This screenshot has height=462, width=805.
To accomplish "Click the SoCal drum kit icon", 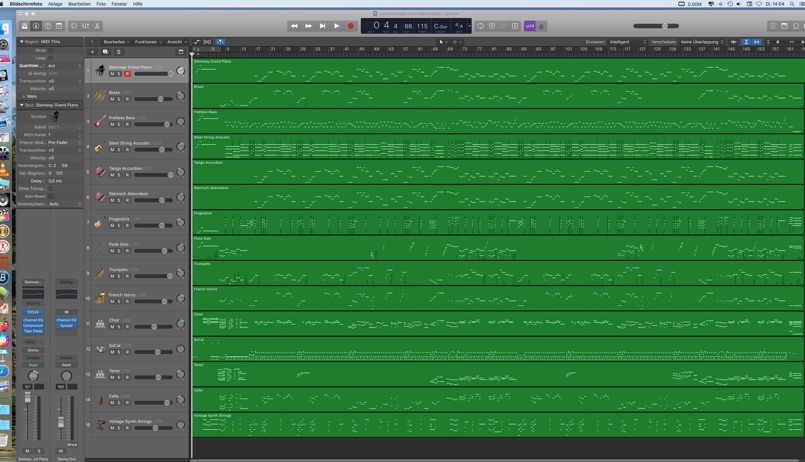I will [100, 349].
